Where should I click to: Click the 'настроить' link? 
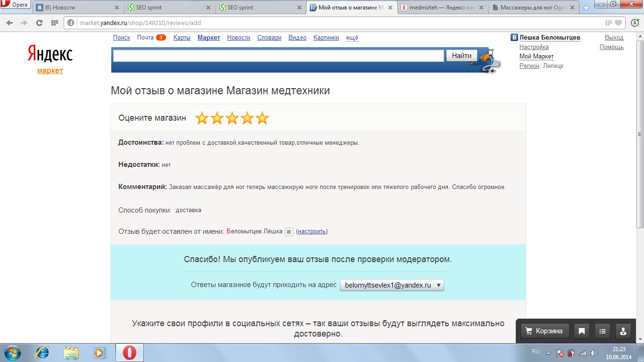312,231
